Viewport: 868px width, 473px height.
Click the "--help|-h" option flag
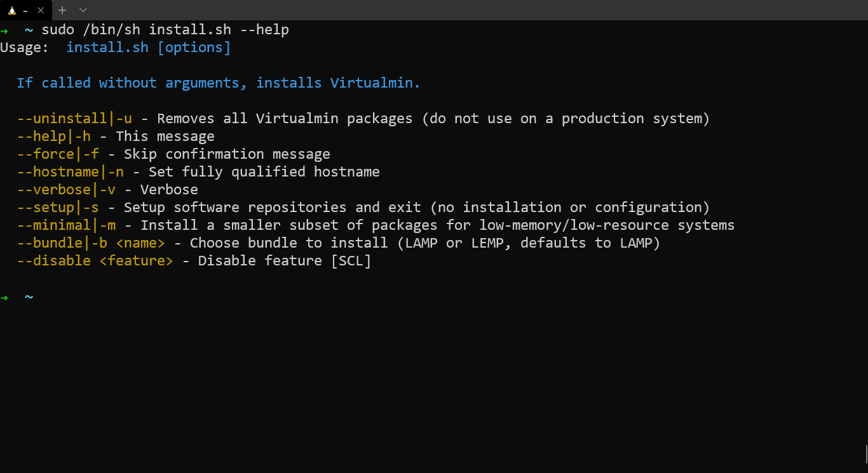coord(53,137)
